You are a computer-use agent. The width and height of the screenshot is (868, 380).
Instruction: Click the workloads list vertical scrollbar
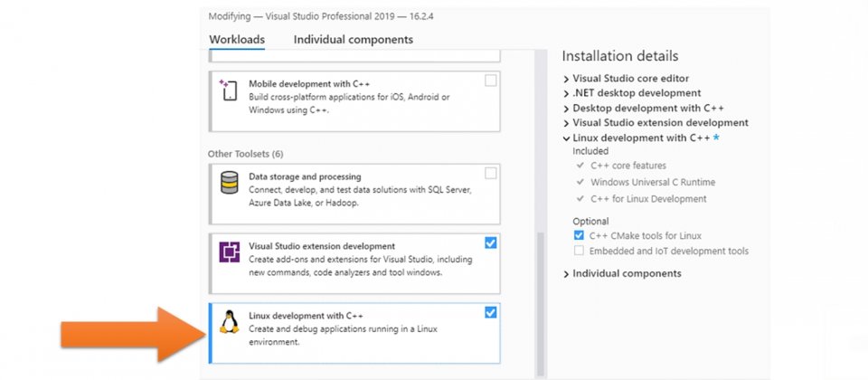point(541,303)
